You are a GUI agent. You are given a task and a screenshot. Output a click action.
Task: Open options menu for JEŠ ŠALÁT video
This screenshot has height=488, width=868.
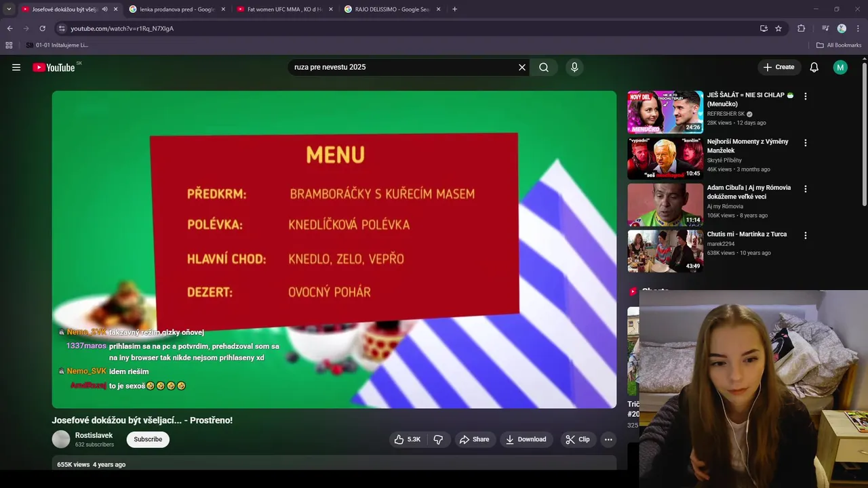806,96
